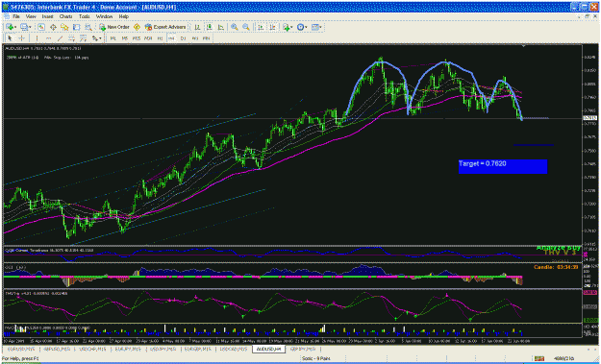Select the Vertical Line drawing tool

click(37, 38)
